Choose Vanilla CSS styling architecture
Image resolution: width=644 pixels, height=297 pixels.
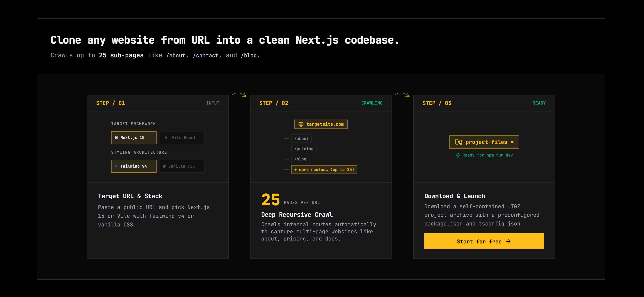182,166
